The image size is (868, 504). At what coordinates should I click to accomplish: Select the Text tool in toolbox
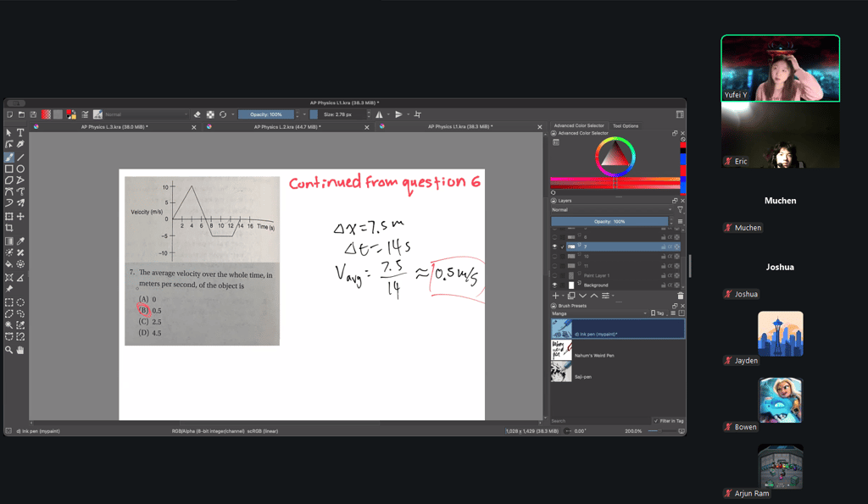[x=20, y=133]
